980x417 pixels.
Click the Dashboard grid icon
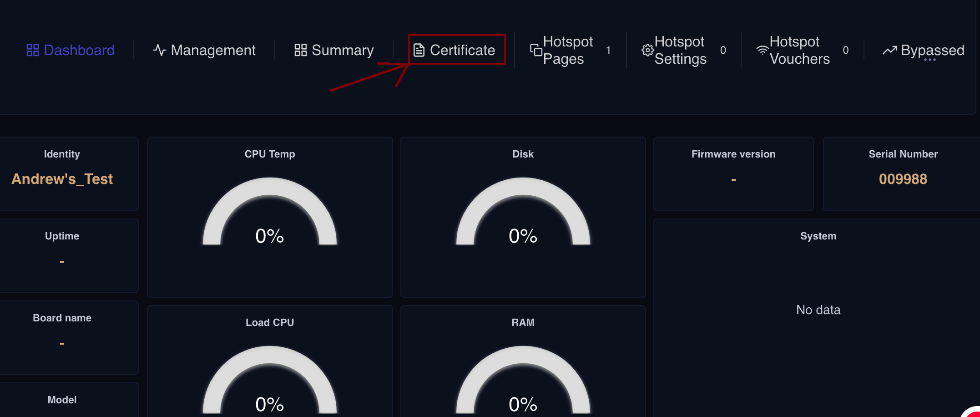pyautogui.click(x=32, y=50)
